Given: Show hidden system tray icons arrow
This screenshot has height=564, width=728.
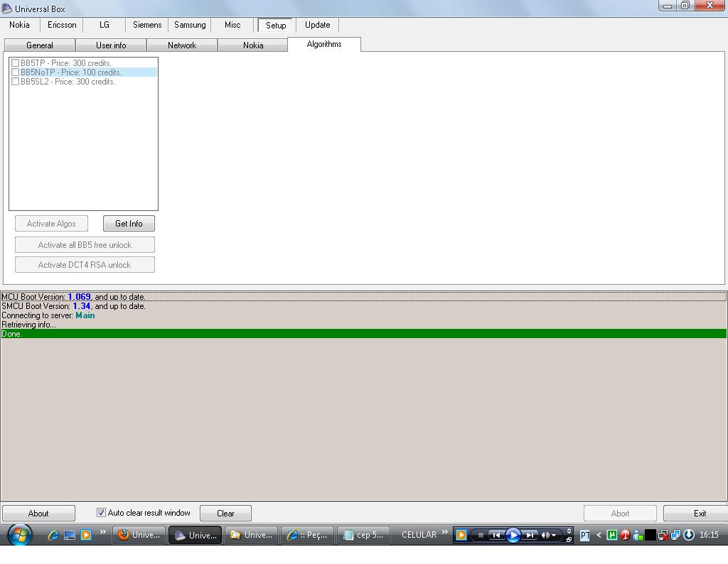Looking at the screenshot, I should 599,535.
